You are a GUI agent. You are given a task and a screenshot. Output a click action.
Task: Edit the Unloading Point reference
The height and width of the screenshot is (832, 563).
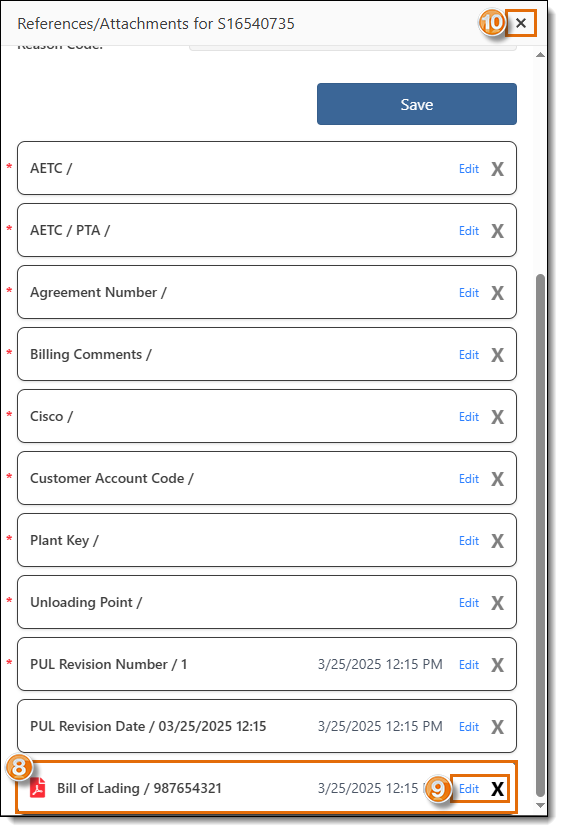tap(469, 603)
